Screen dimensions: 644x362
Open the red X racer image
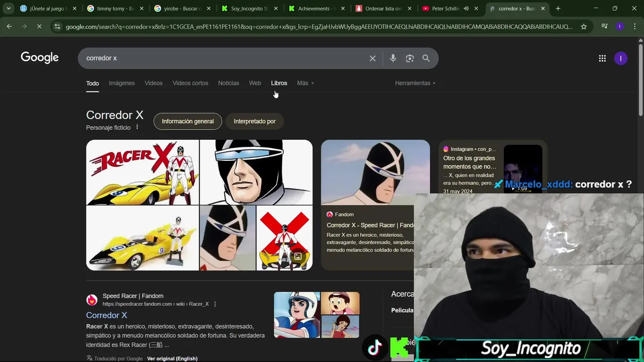click(x=284, y=238)
